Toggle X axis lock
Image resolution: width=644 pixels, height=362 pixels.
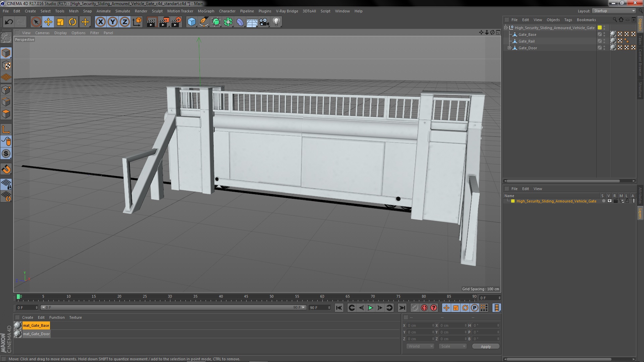(100, 22)
